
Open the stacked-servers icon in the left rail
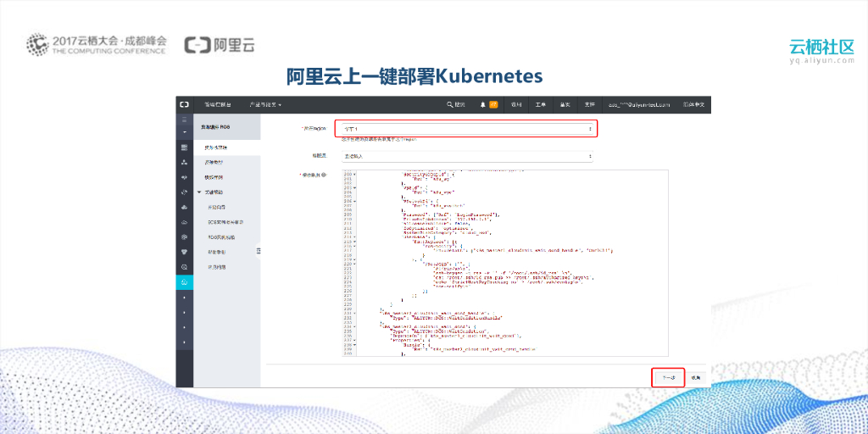[x=184, y=147]
